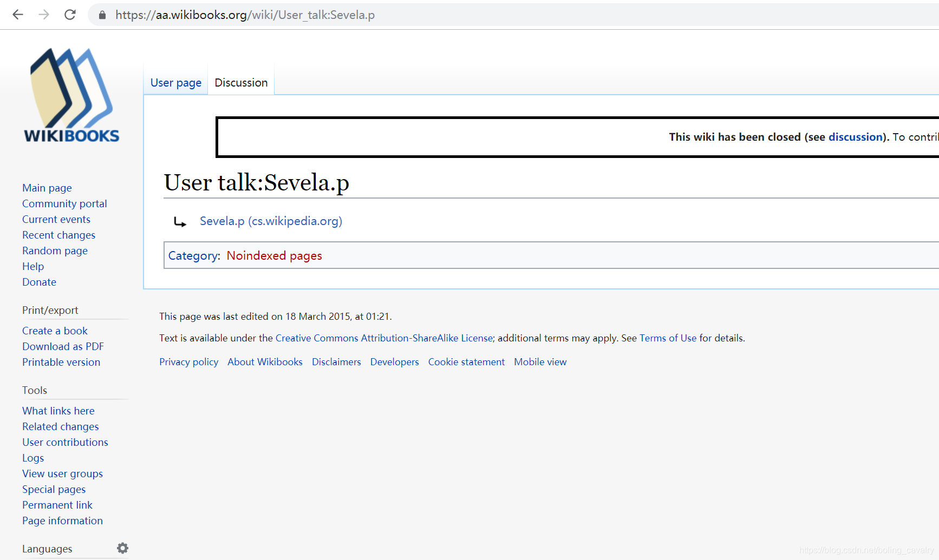The height and width of the screenshot is (560, 939).
Task: Open the discussion link in closed-wiki notice
Action: [856, 137]
